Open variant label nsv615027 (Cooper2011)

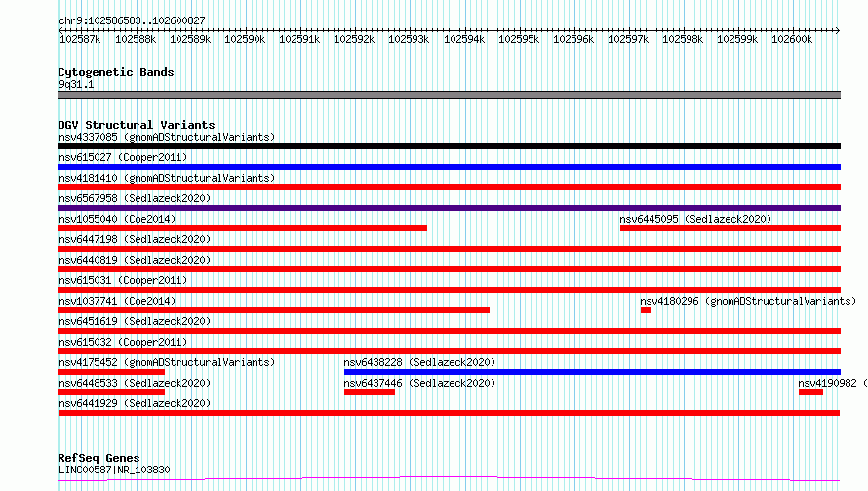(123, 157)
